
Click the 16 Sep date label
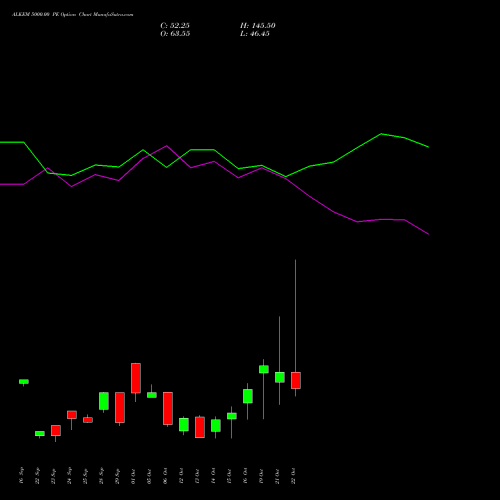coord(22,476)
